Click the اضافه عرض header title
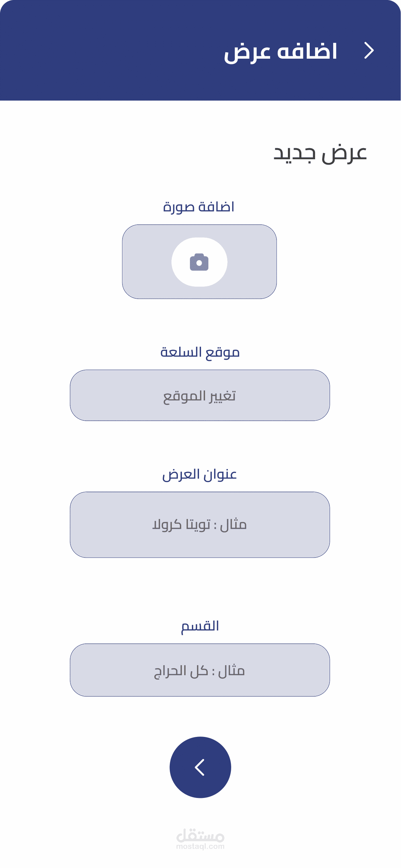The height and width of the screenshot is (868, 401). (x=281, y=52)
